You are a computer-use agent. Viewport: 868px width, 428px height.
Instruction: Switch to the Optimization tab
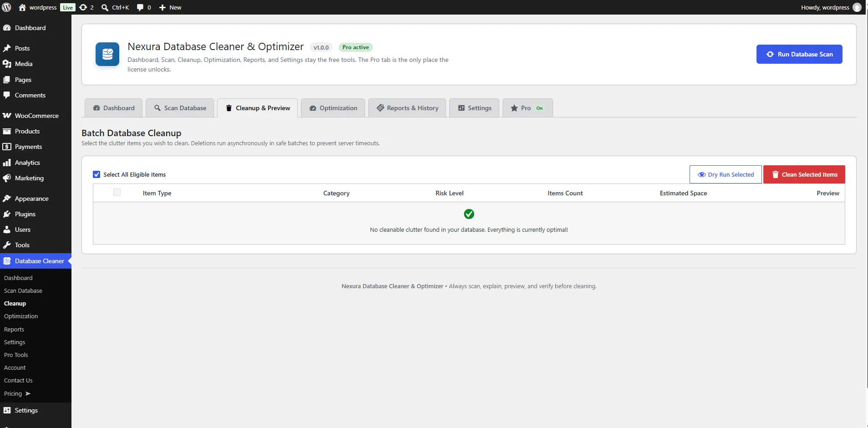pos(333,108)
